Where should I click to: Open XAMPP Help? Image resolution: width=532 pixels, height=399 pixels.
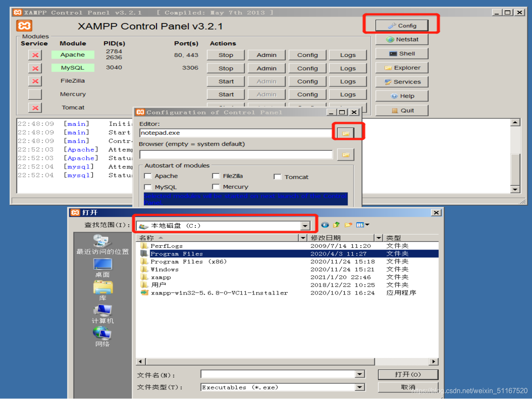coord(402,96)
